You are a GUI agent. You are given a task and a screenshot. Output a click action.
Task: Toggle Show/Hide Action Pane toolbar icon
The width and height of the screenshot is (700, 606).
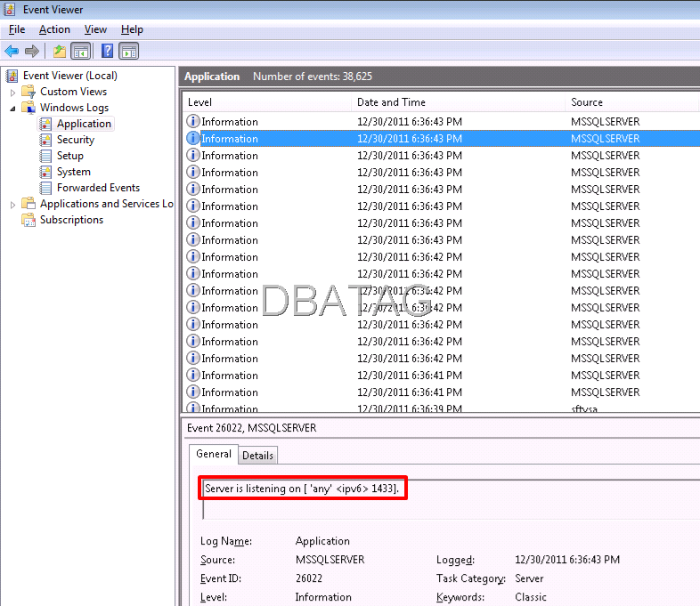click(x=128, y=51)
